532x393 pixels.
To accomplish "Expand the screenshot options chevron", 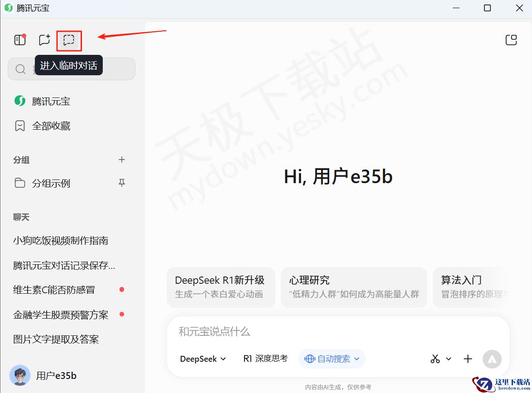I will 449,359.
